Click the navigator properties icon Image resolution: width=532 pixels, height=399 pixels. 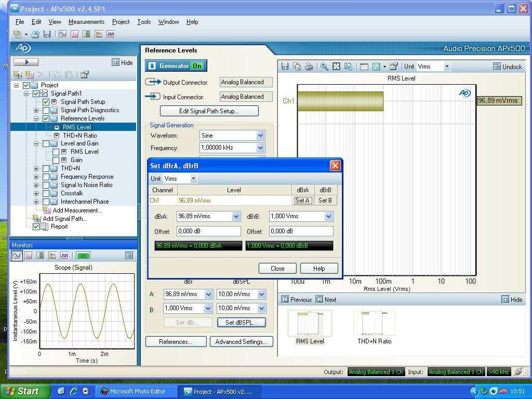tap(85, 74)
